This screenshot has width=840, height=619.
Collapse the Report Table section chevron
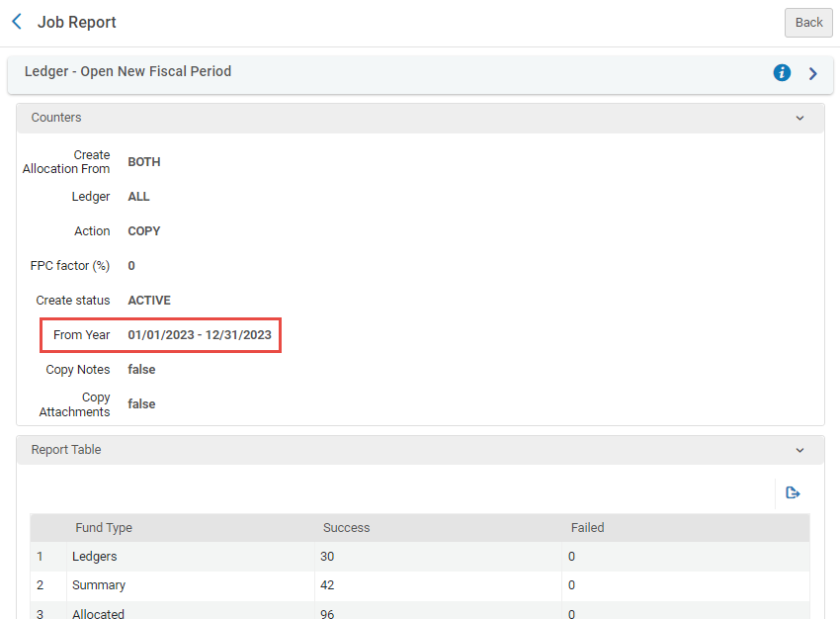point(799,450)
